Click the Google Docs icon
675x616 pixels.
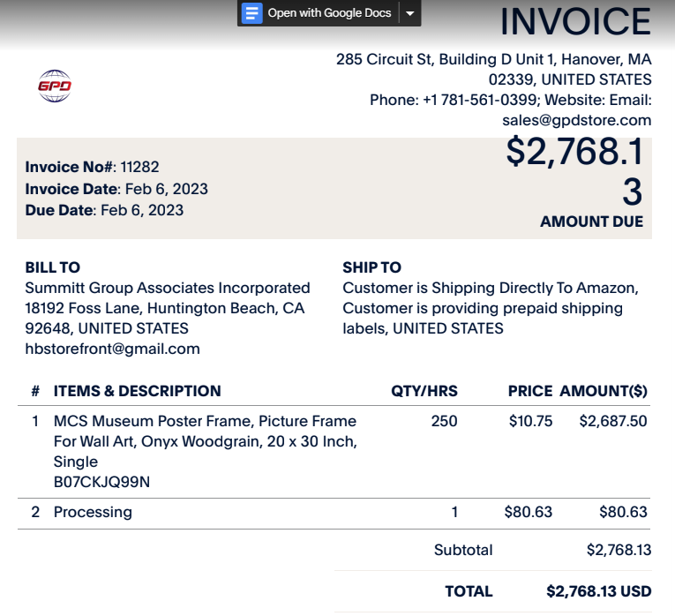point(251,13)
